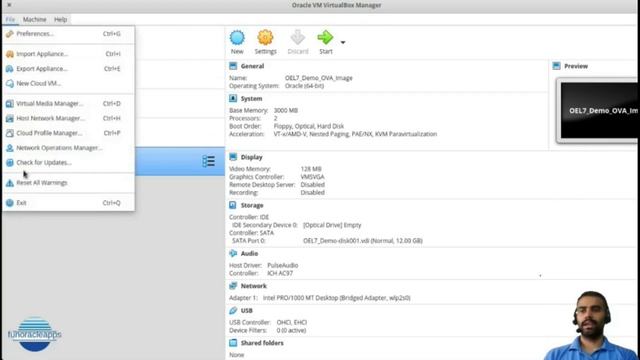Click the Preview panel icon
640x360 pixels.
point(556,66)
